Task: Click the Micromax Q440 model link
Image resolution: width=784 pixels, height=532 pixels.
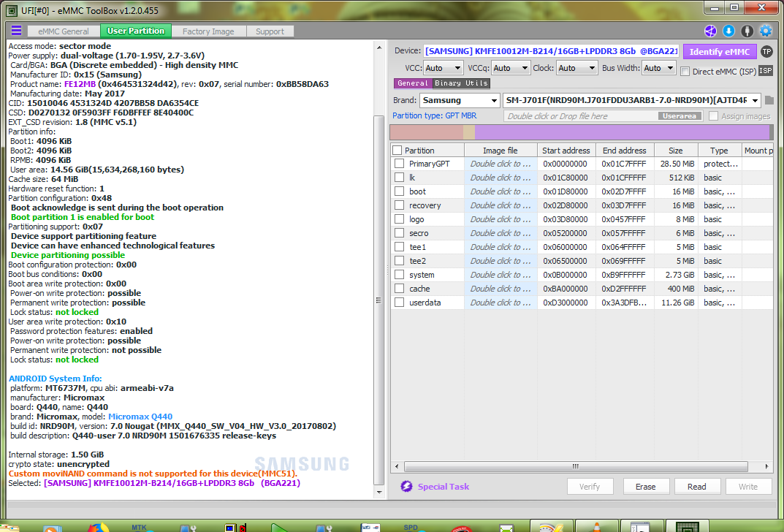Action: point(140,417)
